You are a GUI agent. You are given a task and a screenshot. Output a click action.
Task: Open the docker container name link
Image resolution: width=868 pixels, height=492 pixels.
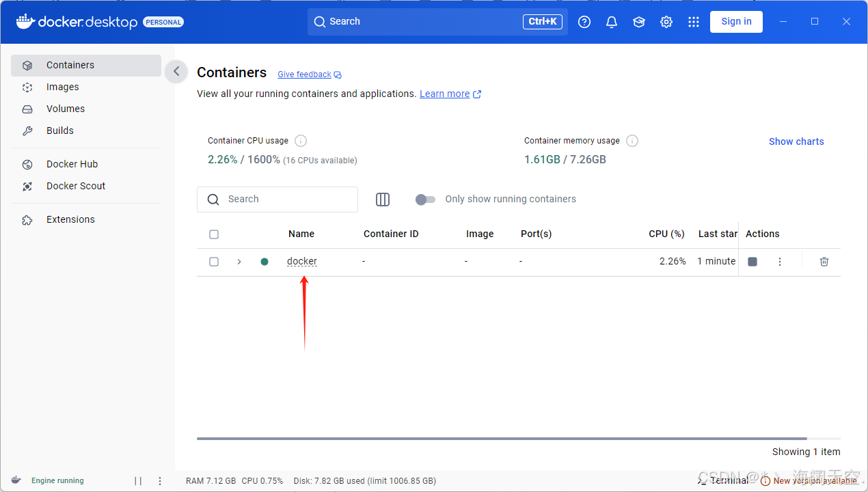coord(302,262)
